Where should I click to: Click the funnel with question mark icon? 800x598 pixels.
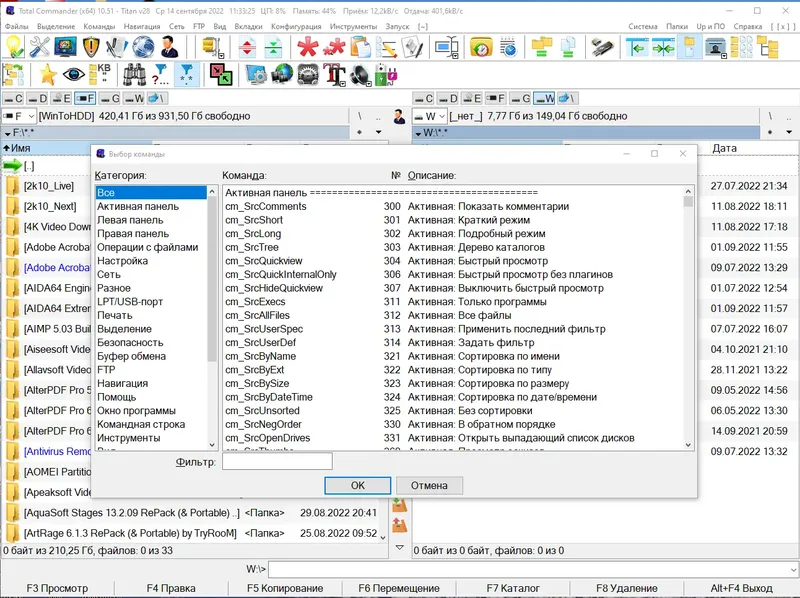(x=160, y=75)
